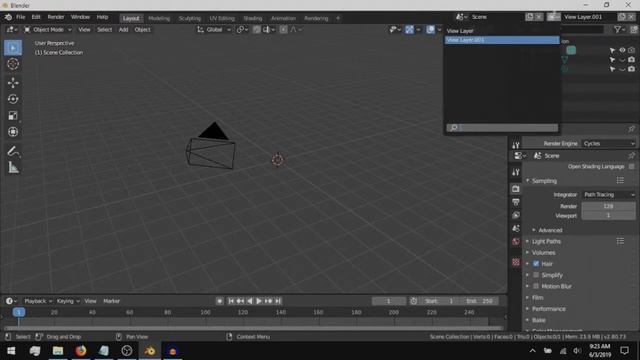
Task: Switch to the Sculpting workspace tab
Action: coord(190,18)
